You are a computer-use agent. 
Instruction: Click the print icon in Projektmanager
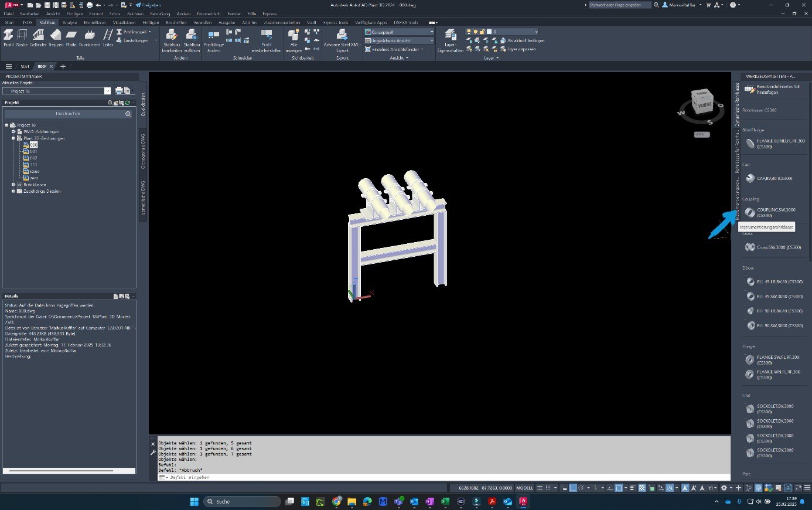pos(119,91)
